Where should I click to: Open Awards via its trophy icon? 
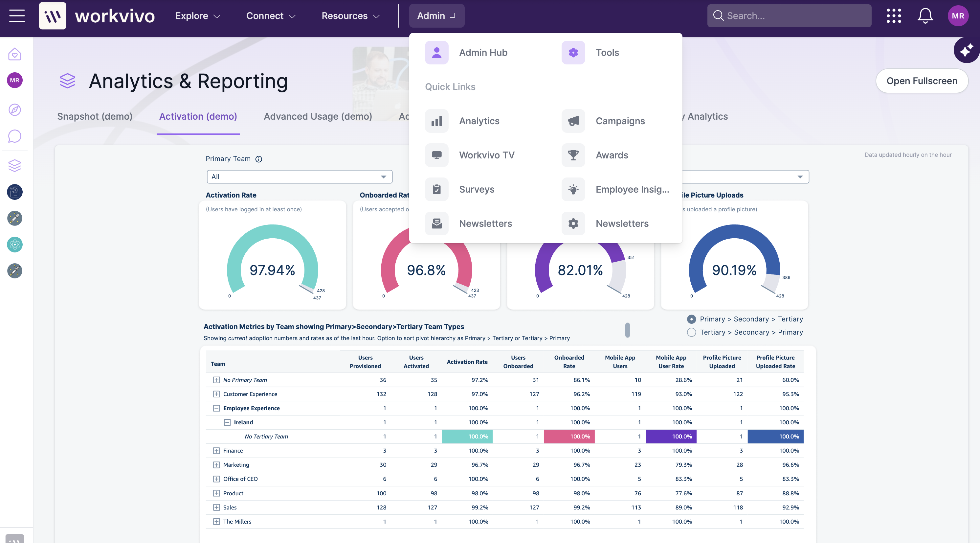click(573, 155)
